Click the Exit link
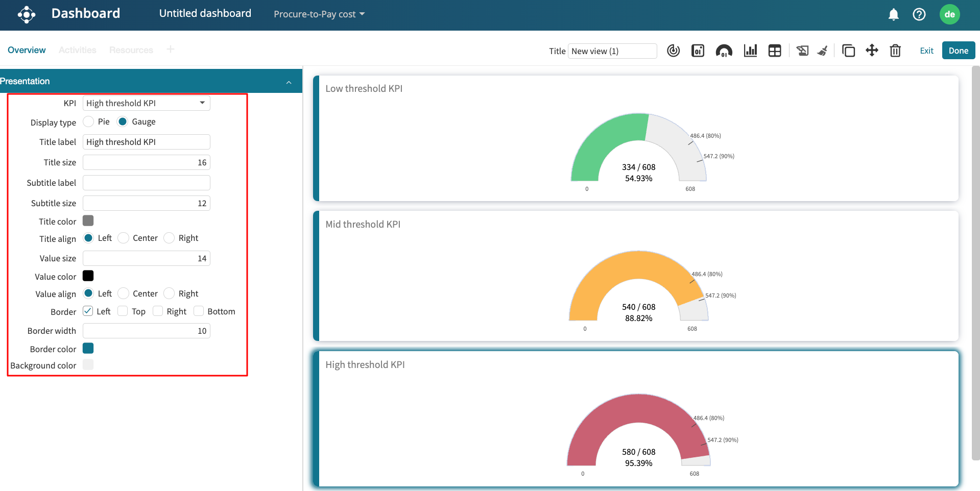980x491 pixels. [x=926, y=51]
